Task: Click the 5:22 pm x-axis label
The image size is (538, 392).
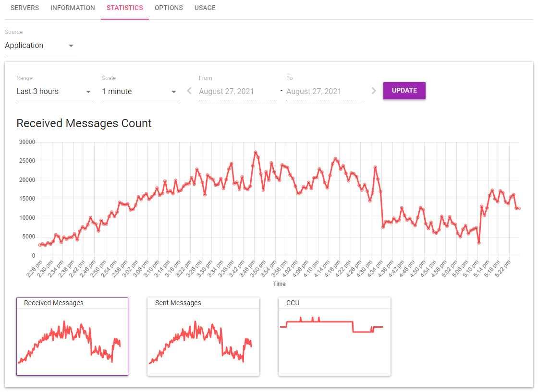Action: coord(502,269)
